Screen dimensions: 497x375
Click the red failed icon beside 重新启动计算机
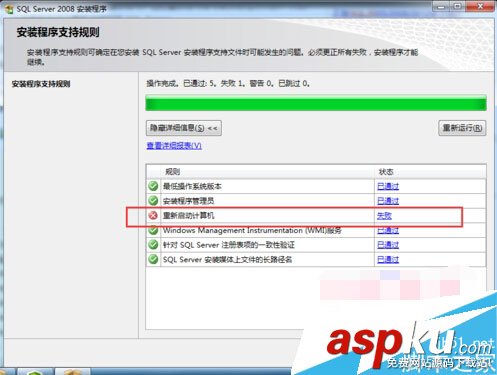153,215
